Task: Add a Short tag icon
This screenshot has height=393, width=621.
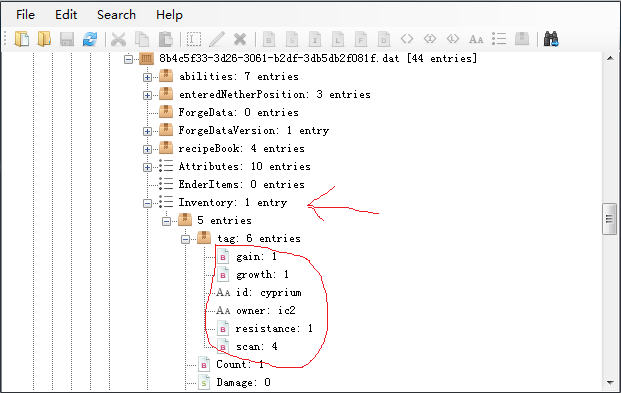Action: (x=292, y=39)
